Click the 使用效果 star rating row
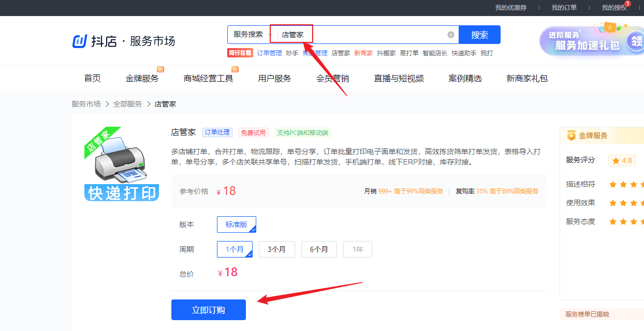Image resolution: width=644 pixels, height=331 pixels. pyautogui.click(x=605, y=203)
